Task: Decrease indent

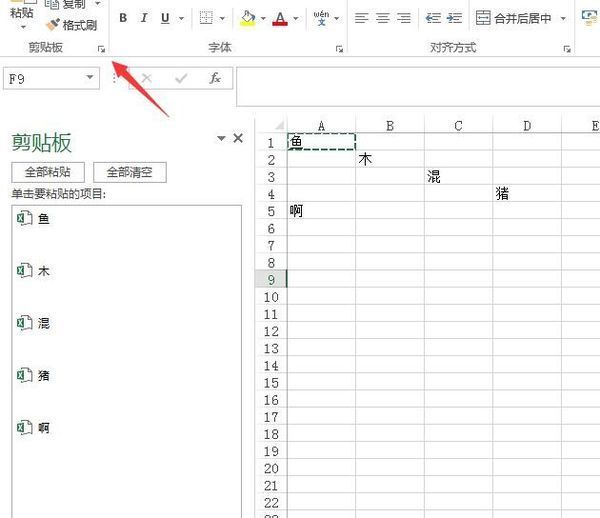Action: click(433, 18)
